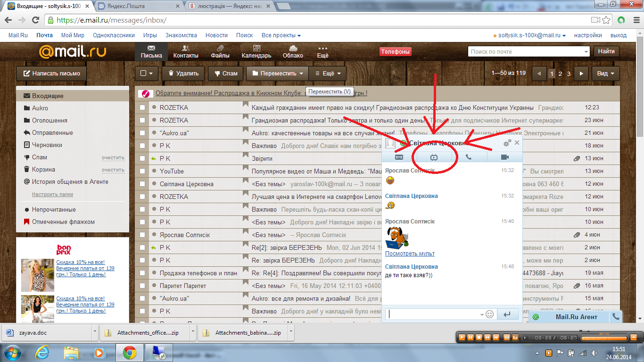Expand Все проекты menu

(x=281, y=35)
